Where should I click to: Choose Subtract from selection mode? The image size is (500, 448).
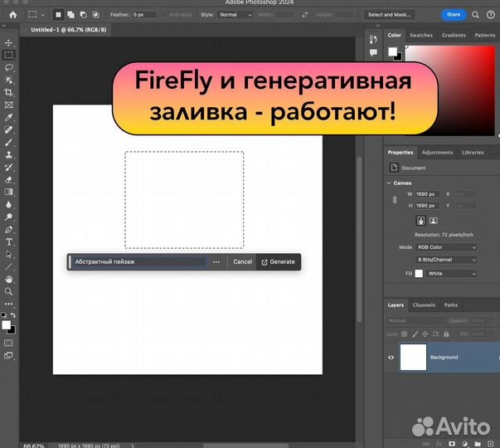pos(83,15)
